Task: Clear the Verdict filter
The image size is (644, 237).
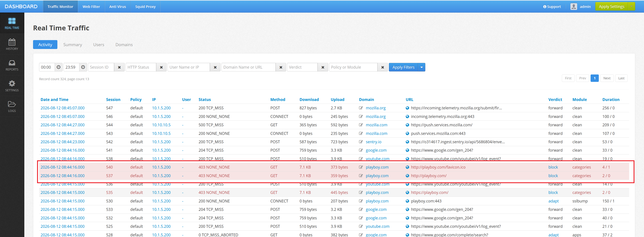Action: [x=323, y=67]
